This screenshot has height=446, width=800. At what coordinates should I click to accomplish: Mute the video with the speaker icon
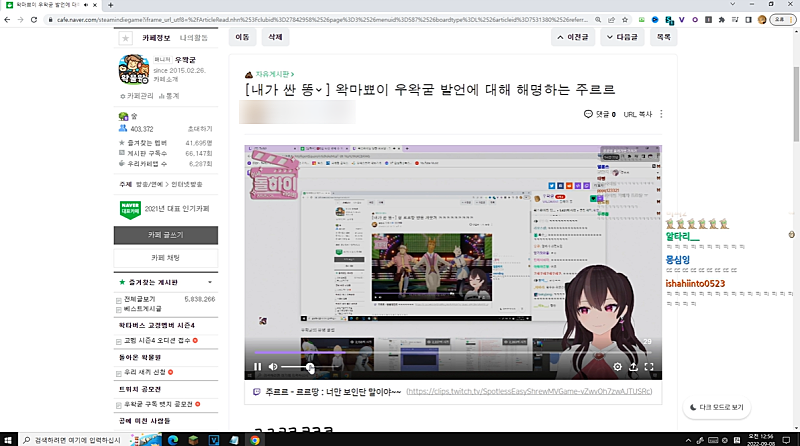pos(273,367)
